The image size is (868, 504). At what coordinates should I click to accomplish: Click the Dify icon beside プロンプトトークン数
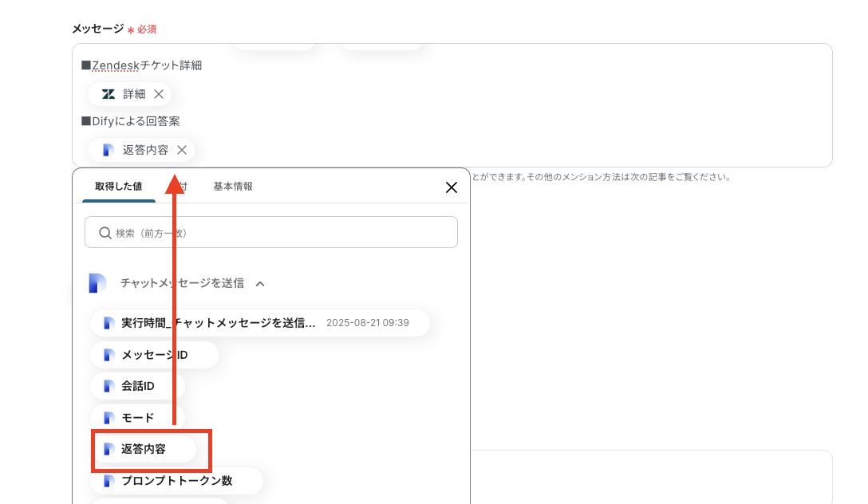click(108, 480)
